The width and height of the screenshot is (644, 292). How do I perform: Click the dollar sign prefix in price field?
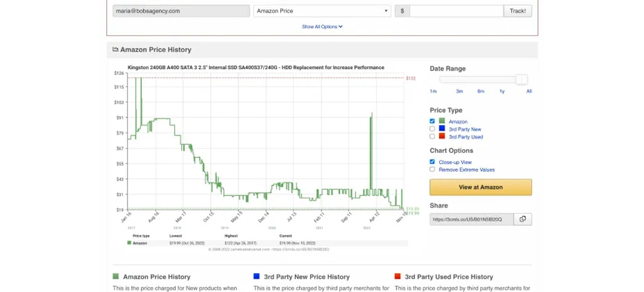[402, 11]
